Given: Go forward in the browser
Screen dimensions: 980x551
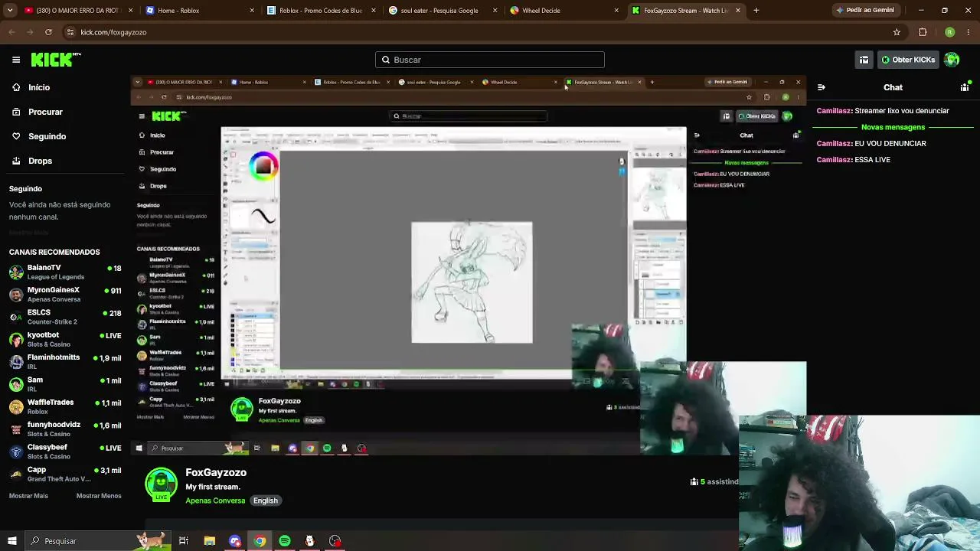Looking at the screenshot, I should click(x=30, y=32).
